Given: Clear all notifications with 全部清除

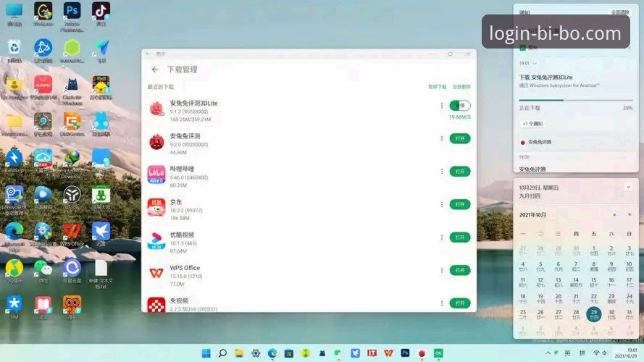Looking at the screenshot, I should click(620, 12).
